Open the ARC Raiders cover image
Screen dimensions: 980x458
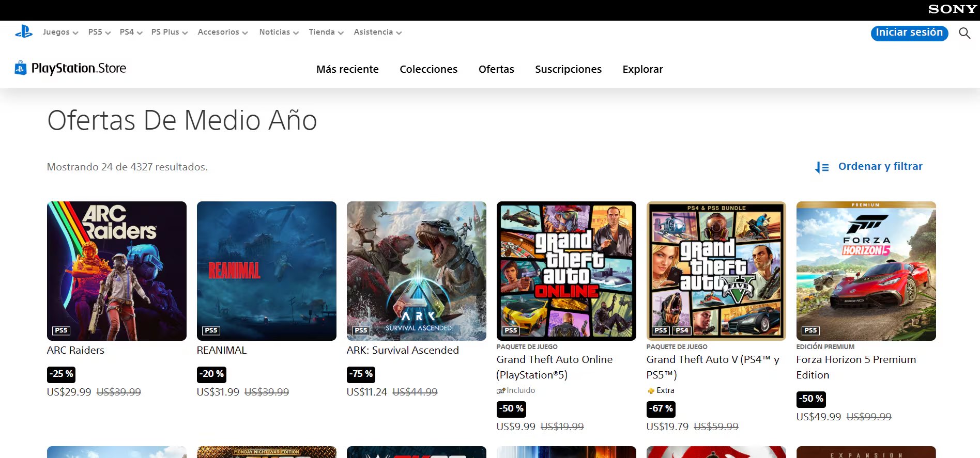pos(117,271)
